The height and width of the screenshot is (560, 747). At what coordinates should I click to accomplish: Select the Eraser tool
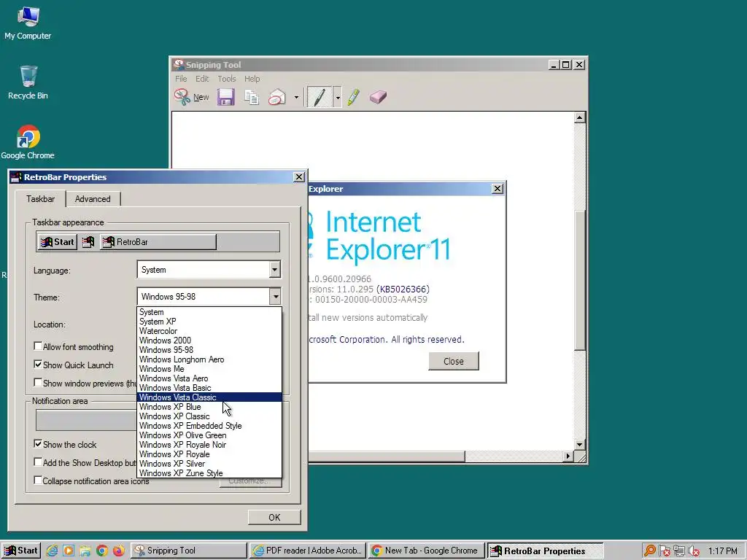pyautogui.click(x=379, y=97)
